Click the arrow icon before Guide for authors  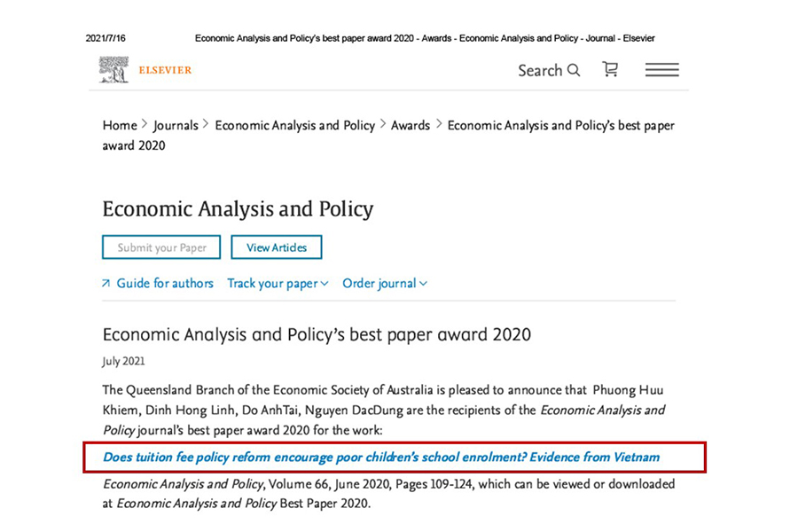106,283
